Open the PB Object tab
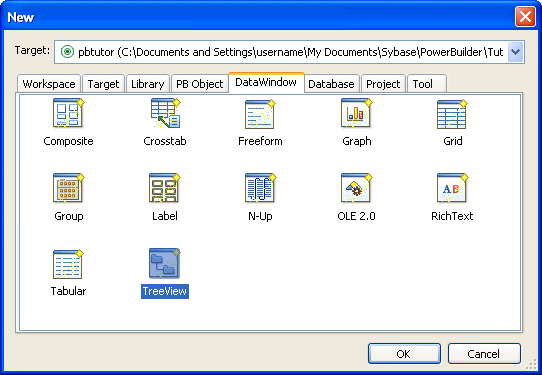 pyautogui.click(x=199, y=84)
